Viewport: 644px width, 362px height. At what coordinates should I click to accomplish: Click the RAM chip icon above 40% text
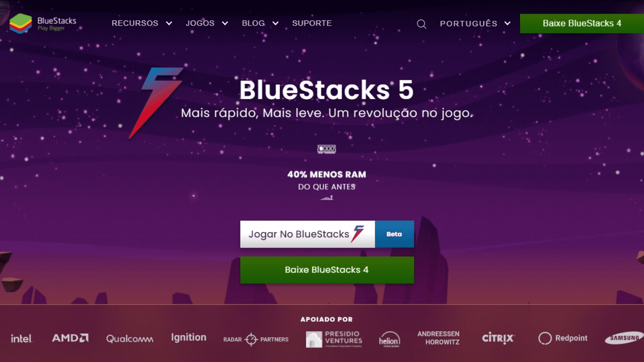(x=327, y=149)
